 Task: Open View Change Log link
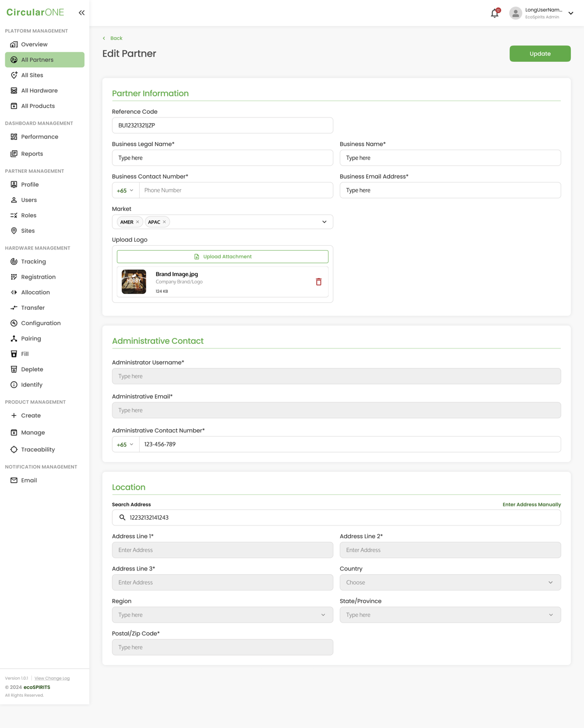coord(52,678)
